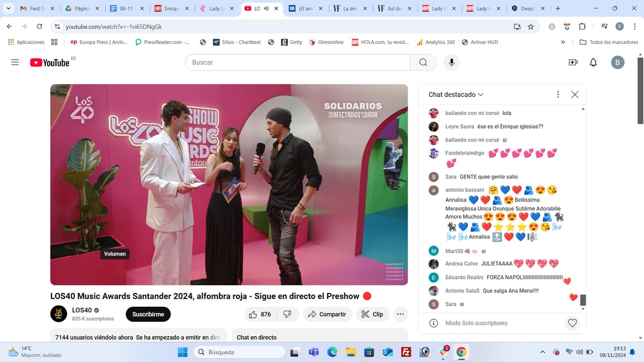Open the PressReader.com bookmark
This screenshot has width=644, height=362.
[162, 42]
